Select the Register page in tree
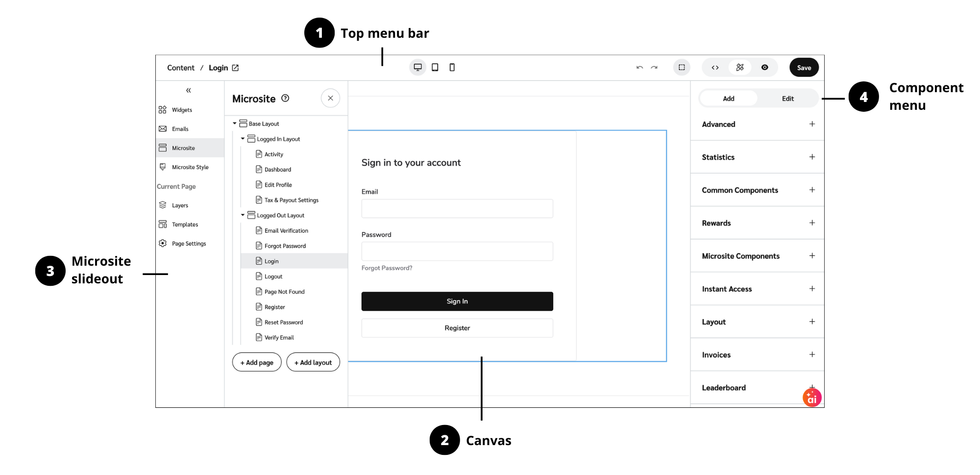 [x=274, y=307]
